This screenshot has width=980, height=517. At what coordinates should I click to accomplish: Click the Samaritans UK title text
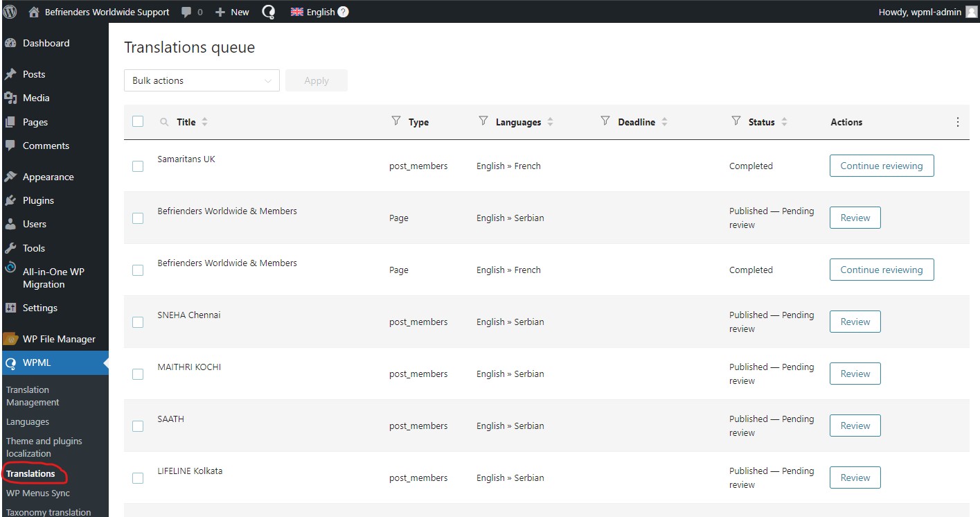186,159
